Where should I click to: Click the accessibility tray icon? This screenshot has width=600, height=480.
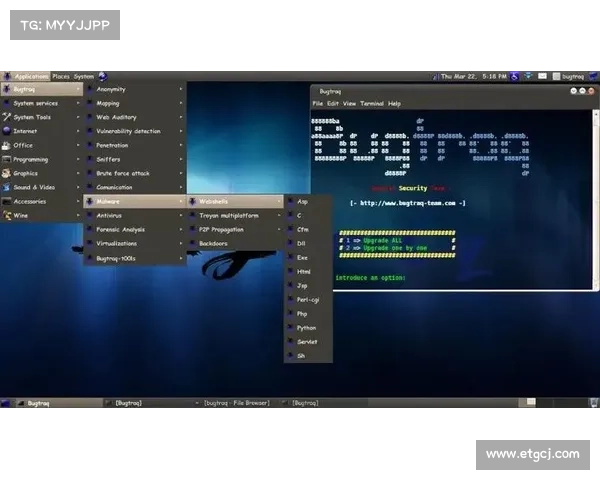[515, 77]
